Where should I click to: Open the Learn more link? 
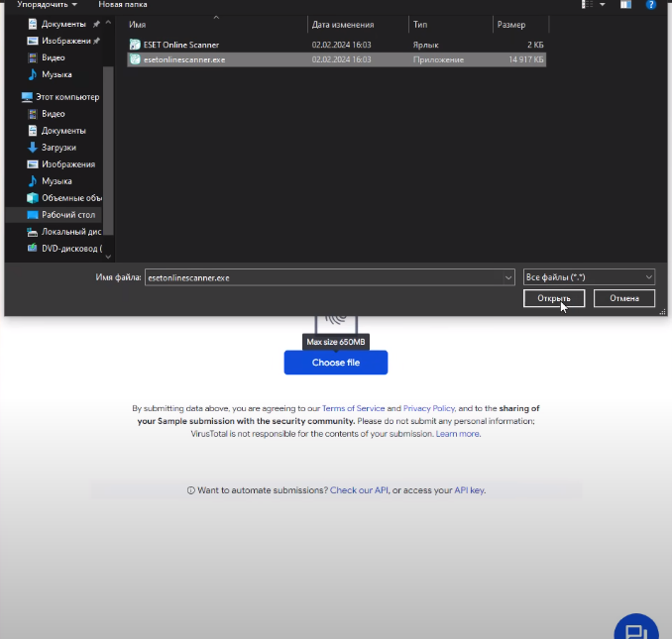click(x=458, y=434)
